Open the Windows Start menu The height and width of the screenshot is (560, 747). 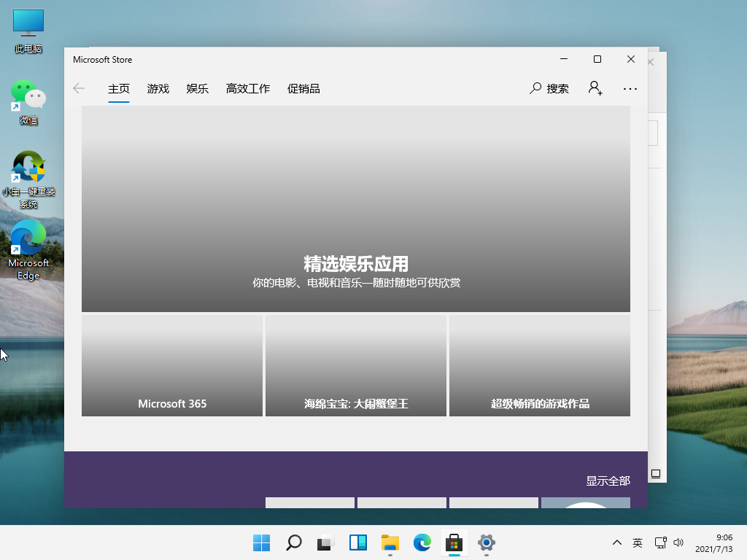261,543
